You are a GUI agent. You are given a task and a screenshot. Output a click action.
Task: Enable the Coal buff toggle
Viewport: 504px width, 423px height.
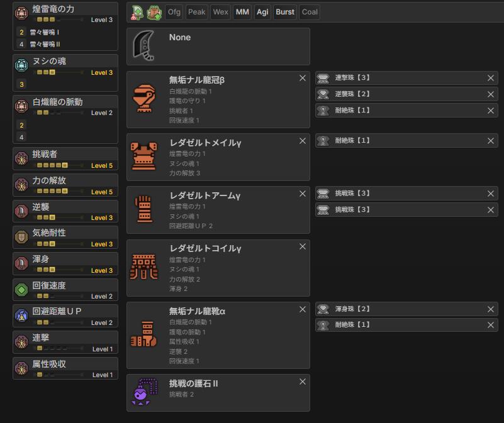(309, 12)
